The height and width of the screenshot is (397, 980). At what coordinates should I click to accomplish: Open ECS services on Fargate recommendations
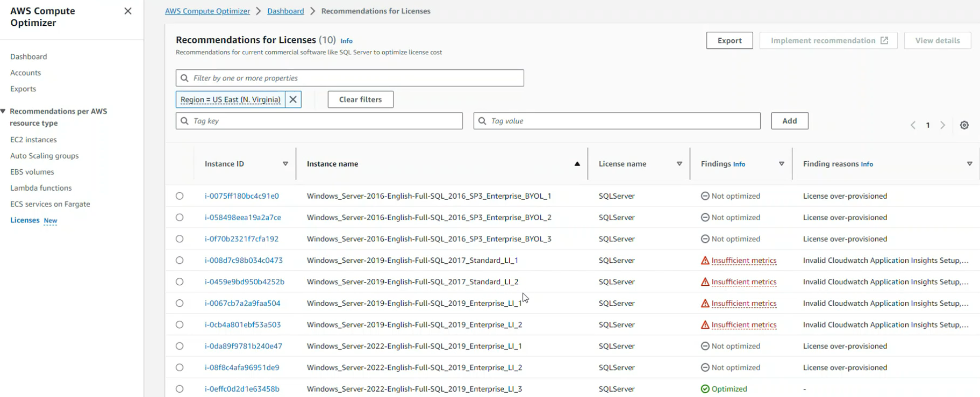[50, 204]
